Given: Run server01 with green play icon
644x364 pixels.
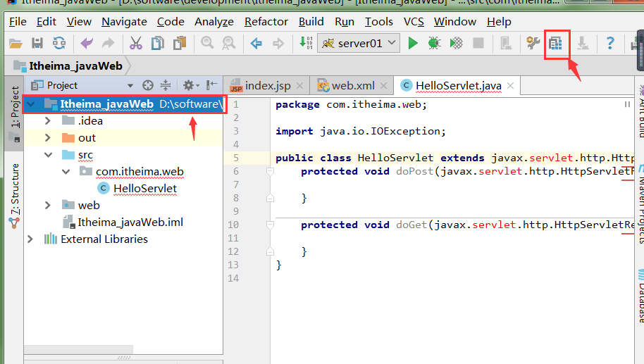Looking at the screenshot, I should click(x=413, y=43).
